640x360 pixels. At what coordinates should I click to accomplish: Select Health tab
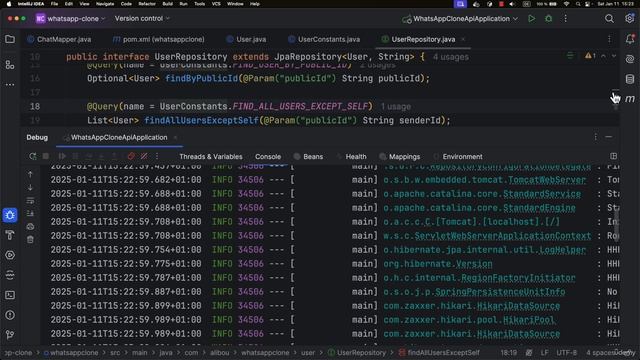pos(352,157)
